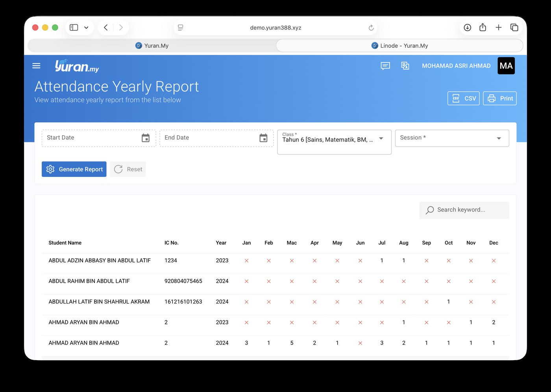551x392 pixels.
Task: Go back with Safari back arrow
Action: pos(105,28)
